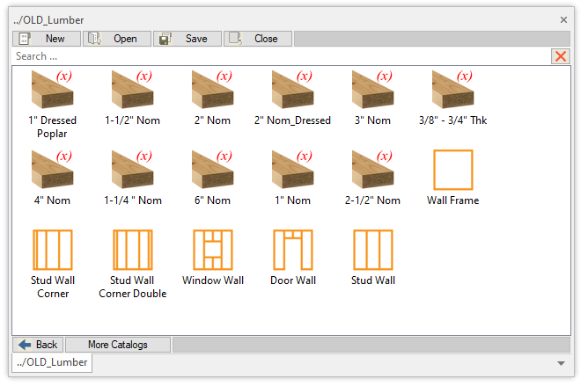588x386 pixels.
Task: Select the 6" Nom lumber icon
Action: coord(212,170)
